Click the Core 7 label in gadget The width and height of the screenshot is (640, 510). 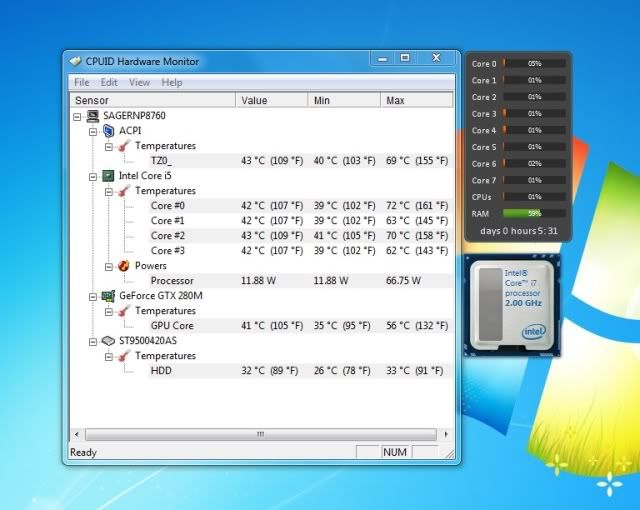(484, 180)
